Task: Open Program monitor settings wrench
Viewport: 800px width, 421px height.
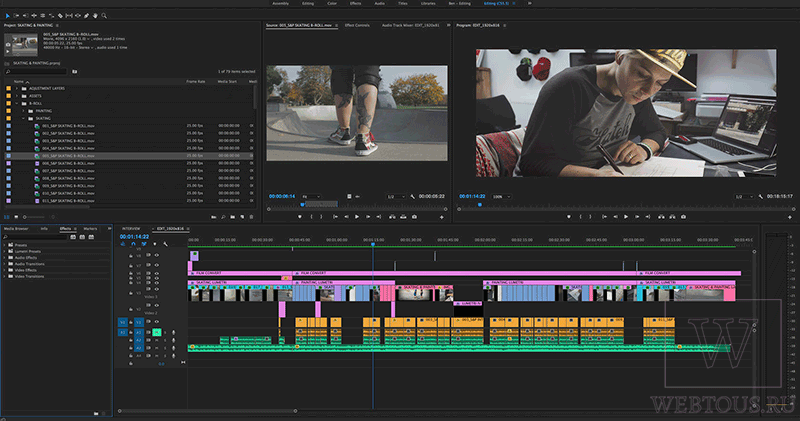Action: [761, 196]
